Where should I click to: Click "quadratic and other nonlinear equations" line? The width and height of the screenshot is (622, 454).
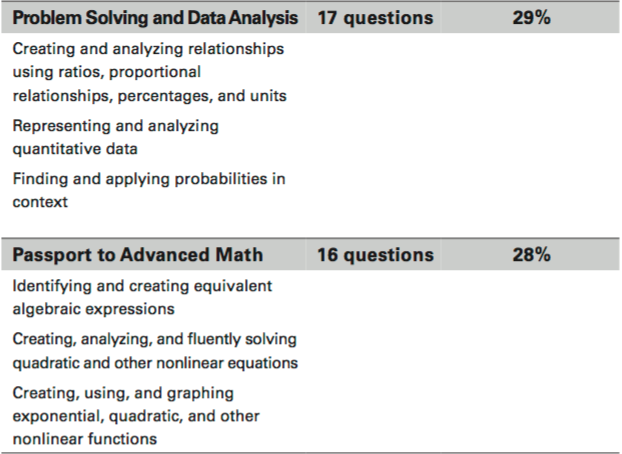coord(155,362)
